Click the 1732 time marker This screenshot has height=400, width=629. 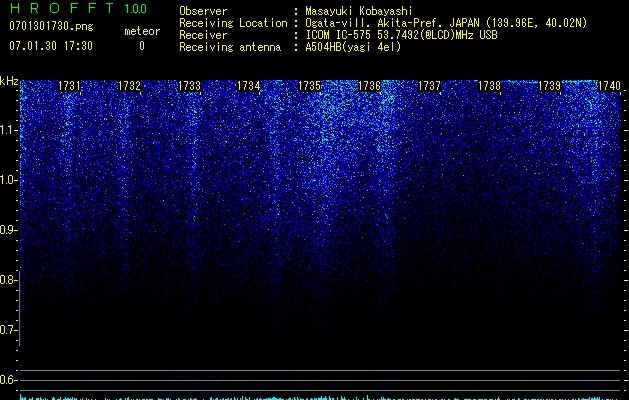pos(129,86)
